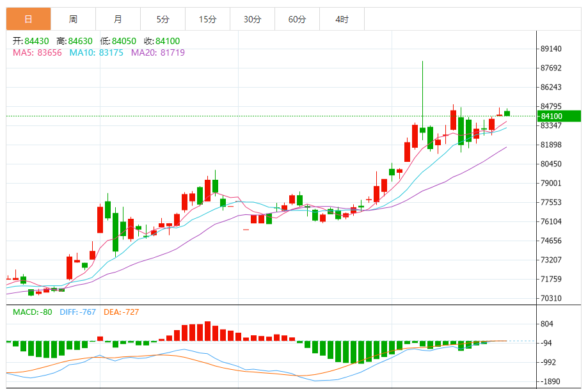The height and width of the screenshot is (389, 588).
Task: Click the 低:84050 low price text
Action: click(x=118, y=41)
